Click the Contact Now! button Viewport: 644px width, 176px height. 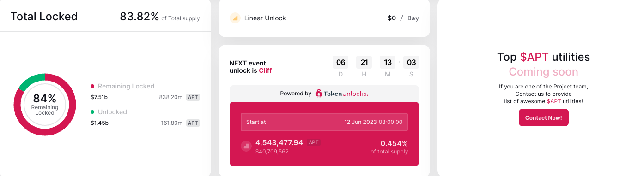tap(544, 117)
